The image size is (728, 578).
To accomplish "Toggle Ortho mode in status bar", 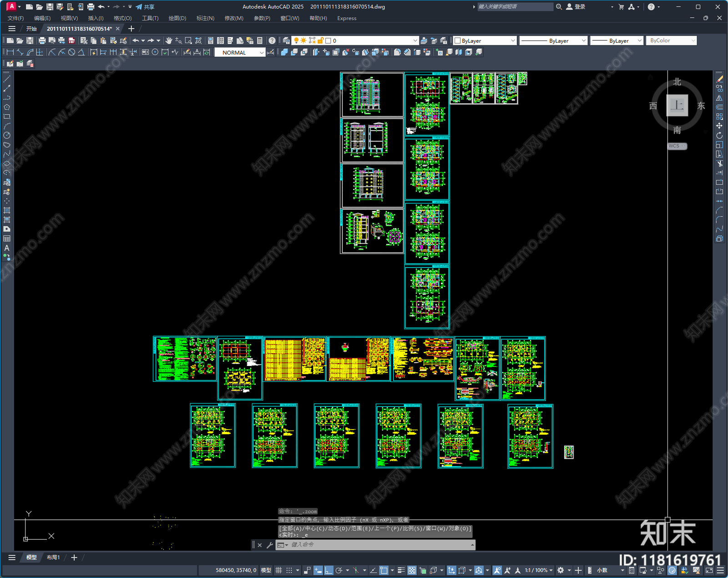I will [x=329, y=570].
